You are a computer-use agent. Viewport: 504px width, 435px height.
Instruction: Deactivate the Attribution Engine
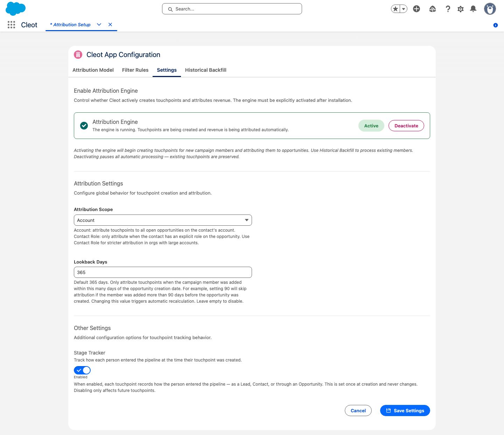[x=406, y=126]
